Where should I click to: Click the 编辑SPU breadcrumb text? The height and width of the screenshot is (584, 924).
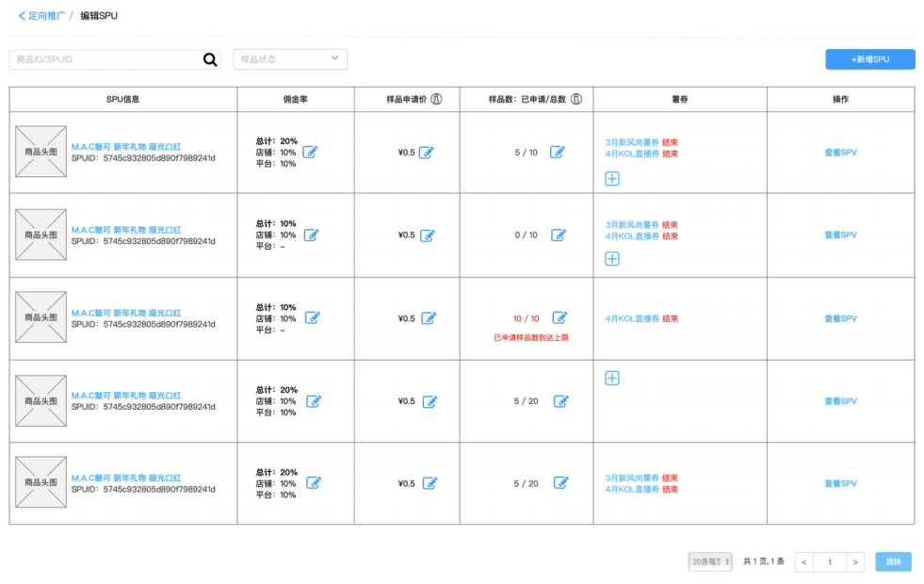click(98, 16)
